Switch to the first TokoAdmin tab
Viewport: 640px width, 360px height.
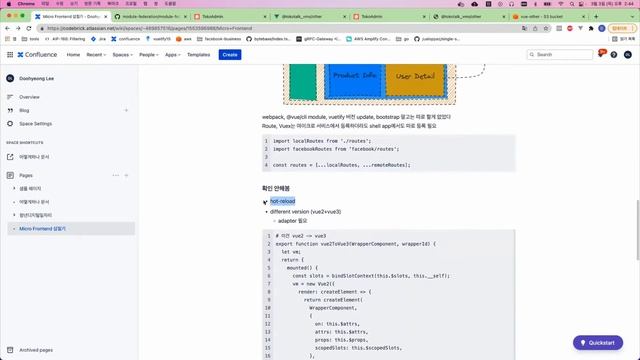click(x=231, y=17)
